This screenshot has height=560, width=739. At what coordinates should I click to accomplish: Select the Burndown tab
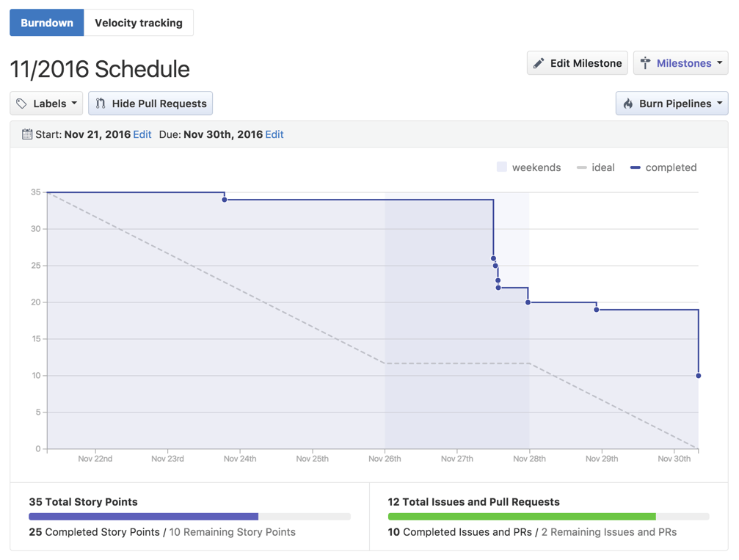(47, 23)
